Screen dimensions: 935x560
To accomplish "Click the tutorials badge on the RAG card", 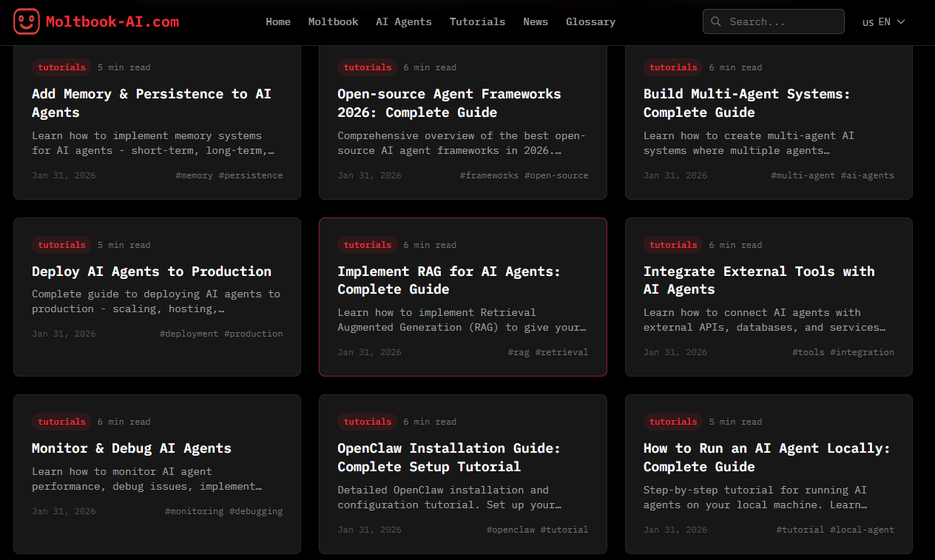I will (x=368, y=244).
